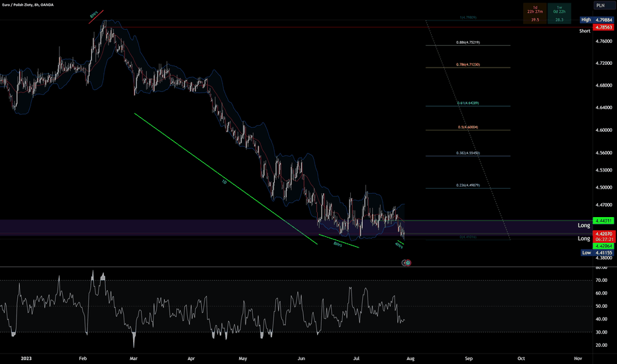The height and width of the screenshot is (364, 617).
Task: Click the 4.53000 price scale value
Action: coord(604,170)
